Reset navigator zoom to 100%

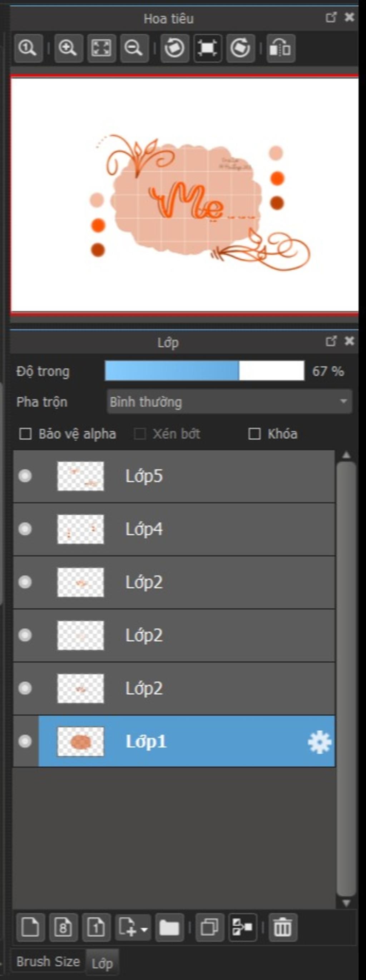[x=28, y=48]
